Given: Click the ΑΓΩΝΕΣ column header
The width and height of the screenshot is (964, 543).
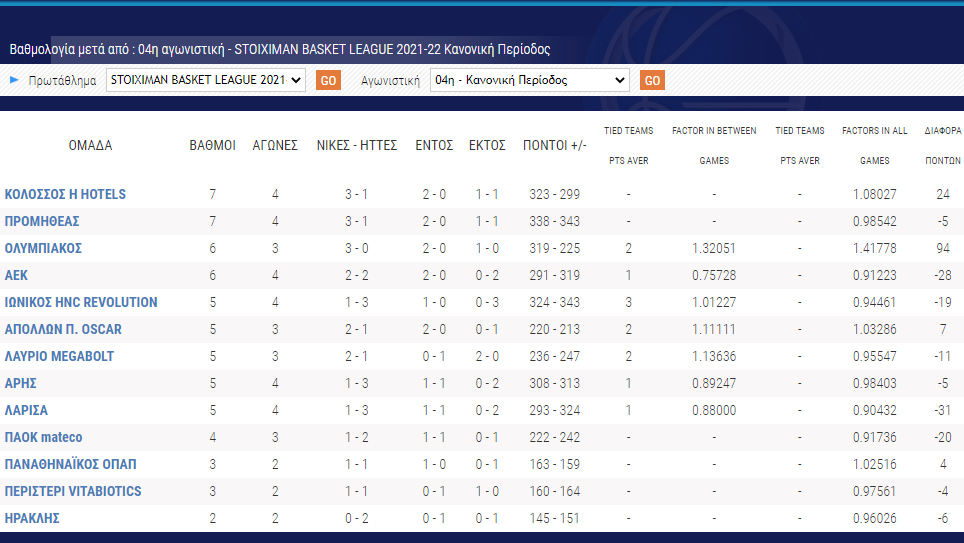Looking at the screenshot, I should coord(275,146).
